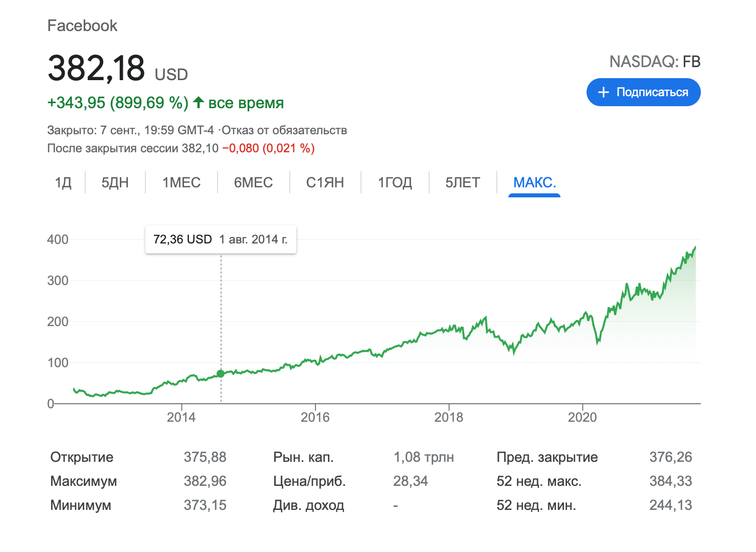Click the after-hours change −0,080 (0,021 %)

coord(268,148)
